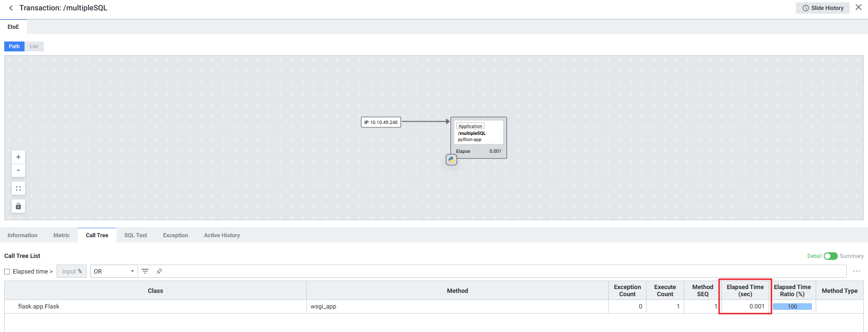Toggle the diagram lock icon

point(18,206)
